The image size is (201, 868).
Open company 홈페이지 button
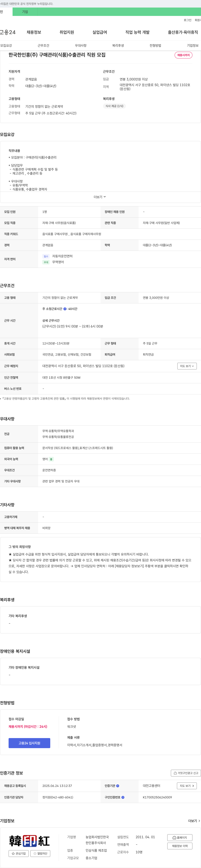[x=180, y=838]
